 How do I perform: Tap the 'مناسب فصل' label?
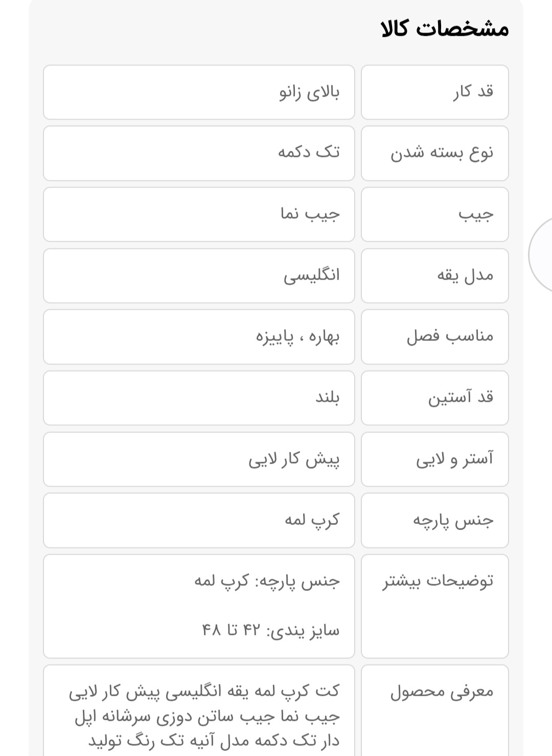tap(434, 336)
